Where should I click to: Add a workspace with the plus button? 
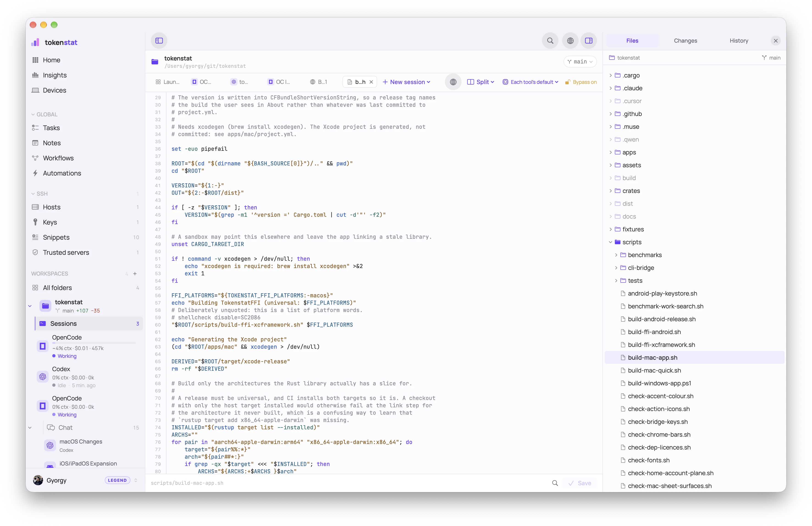135,274
